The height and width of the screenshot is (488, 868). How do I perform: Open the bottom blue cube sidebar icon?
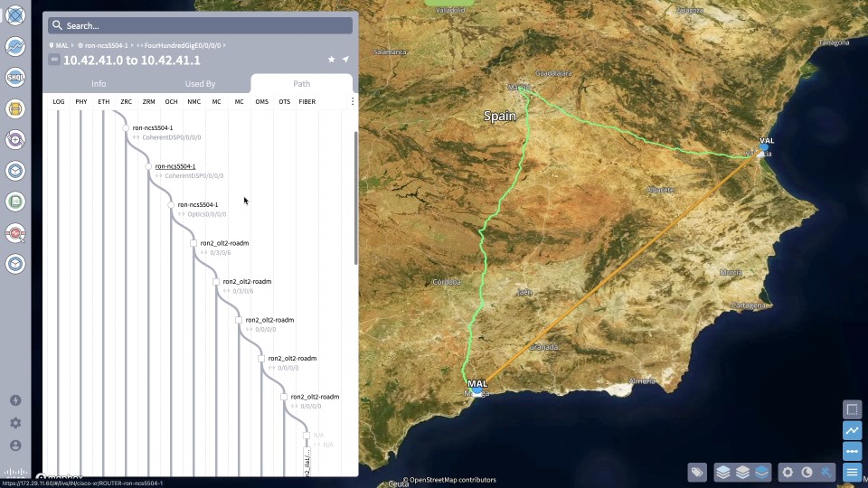pyautogui.click(x=15, y=264)
